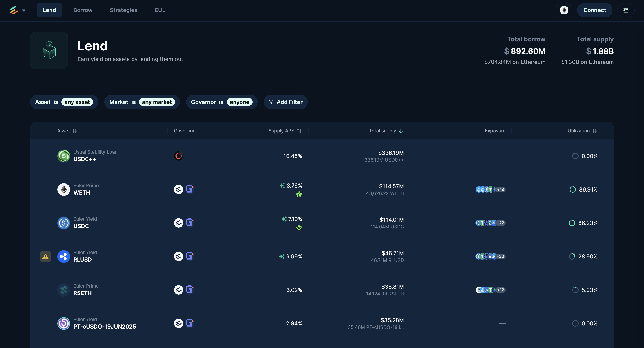Click the sparkle icon beside 7.10% APY
Image resolution: width=644 pixels, height=348 pixels.
(x=284, y=219)
